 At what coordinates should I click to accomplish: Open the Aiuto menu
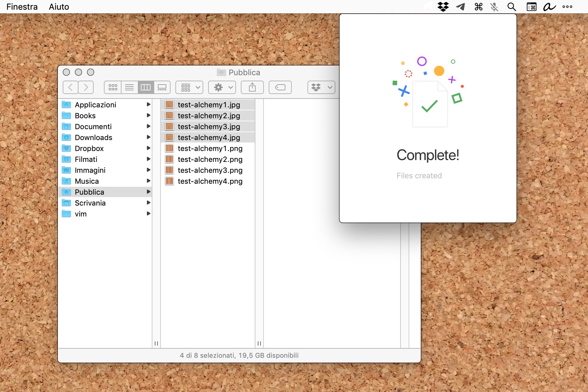[x=59, y=7]
